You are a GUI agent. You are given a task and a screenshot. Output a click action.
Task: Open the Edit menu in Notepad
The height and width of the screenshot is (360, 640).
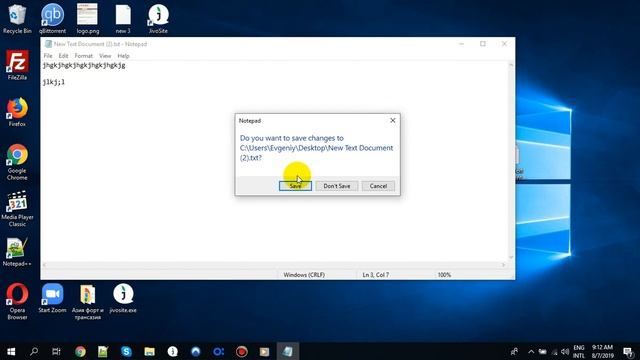[63, 56]
